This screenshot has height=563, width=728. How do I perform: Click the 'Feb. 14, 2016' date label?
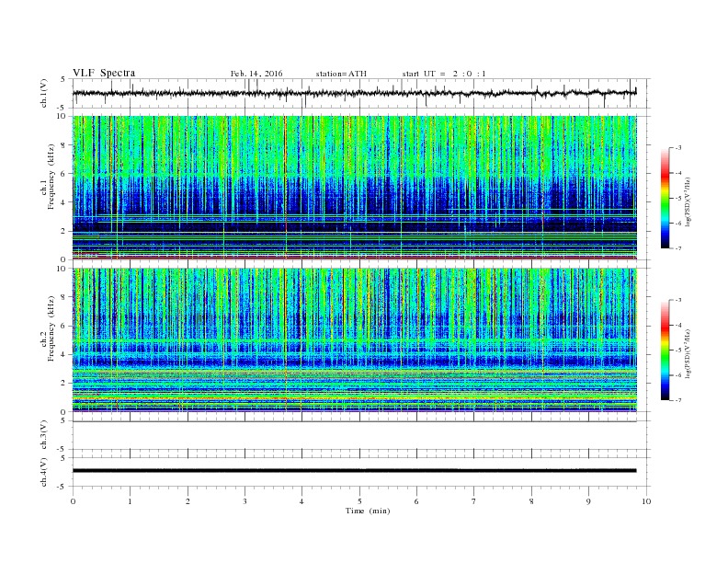click(256, 74)
